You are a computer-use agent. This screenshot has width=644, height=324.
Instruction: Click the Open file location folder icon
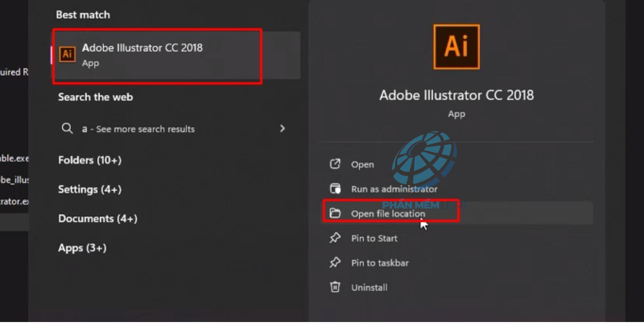click(x=335, y=213)
